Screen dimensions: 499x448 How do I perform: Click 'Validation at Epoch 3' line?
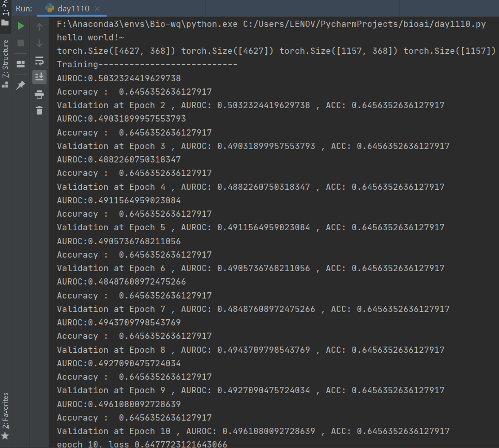pyautogui.click(x=253, y=146)
